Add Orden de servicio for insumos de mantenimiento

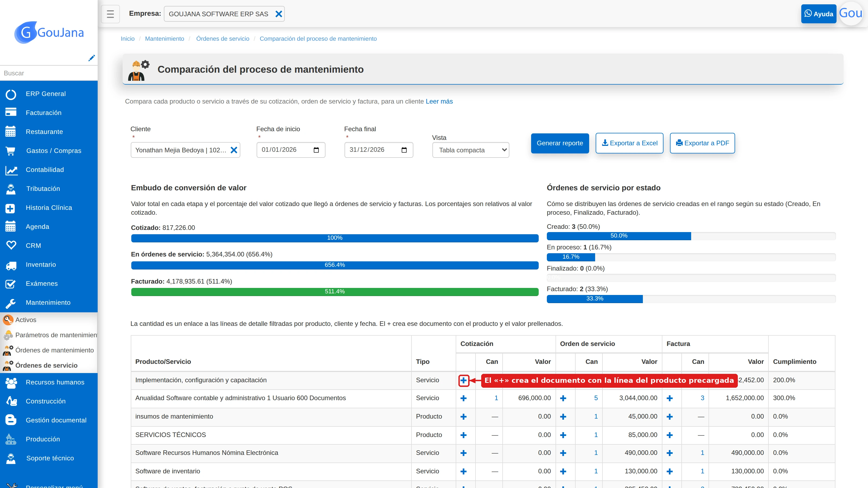563,417
